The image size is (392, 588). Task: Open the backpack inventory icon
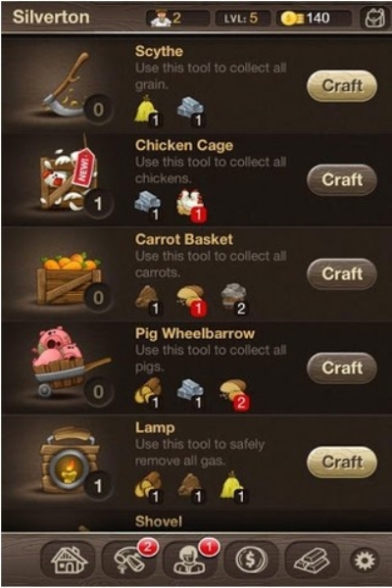(374, 18)
